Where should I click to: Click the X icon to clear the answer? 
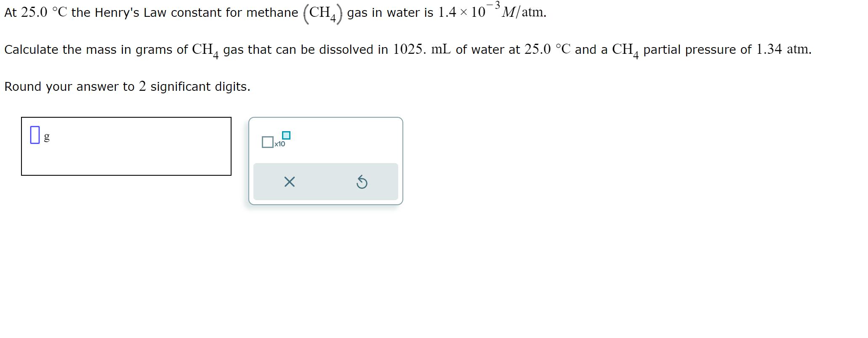(x=289, y=182)
